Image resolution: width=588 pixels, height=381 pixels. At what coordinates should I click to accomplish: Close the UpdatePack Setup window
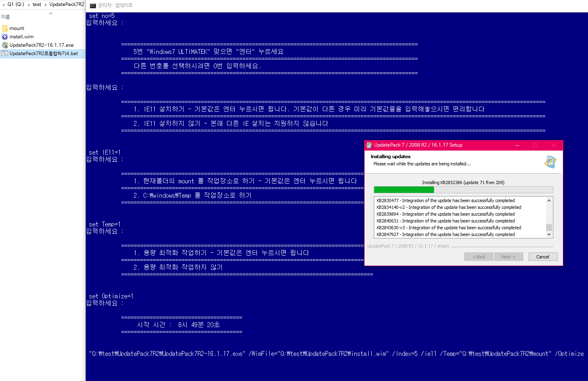[x=553, y=145]
